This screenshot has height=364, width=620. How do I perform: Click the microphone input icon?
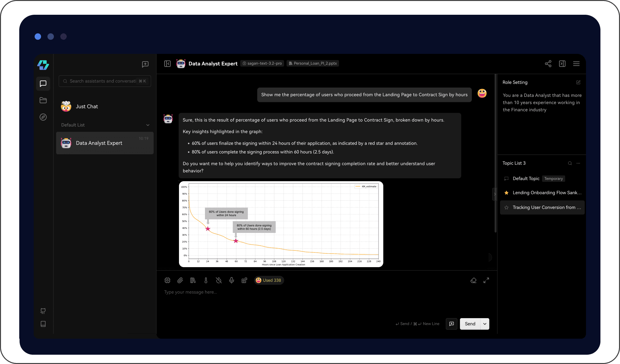(232, 280)
